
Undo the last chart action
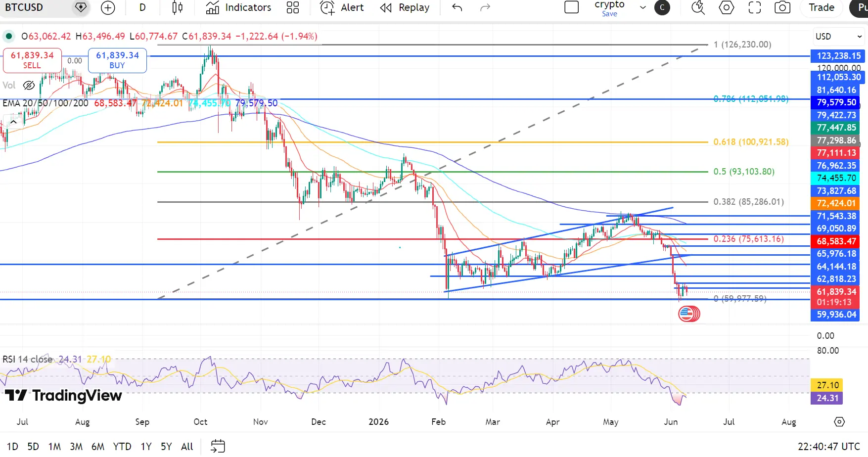(457, 7)
